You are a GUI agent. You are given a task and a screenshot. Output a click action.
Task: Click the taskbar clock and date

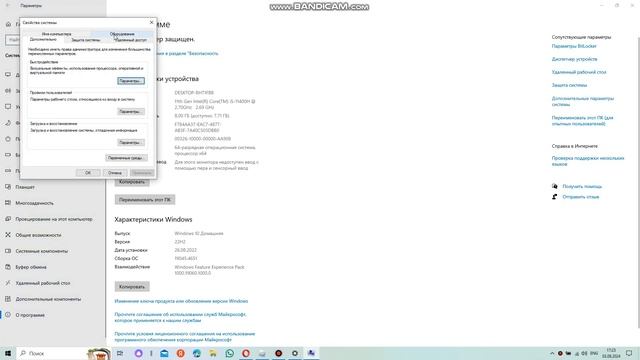point(611,353)
